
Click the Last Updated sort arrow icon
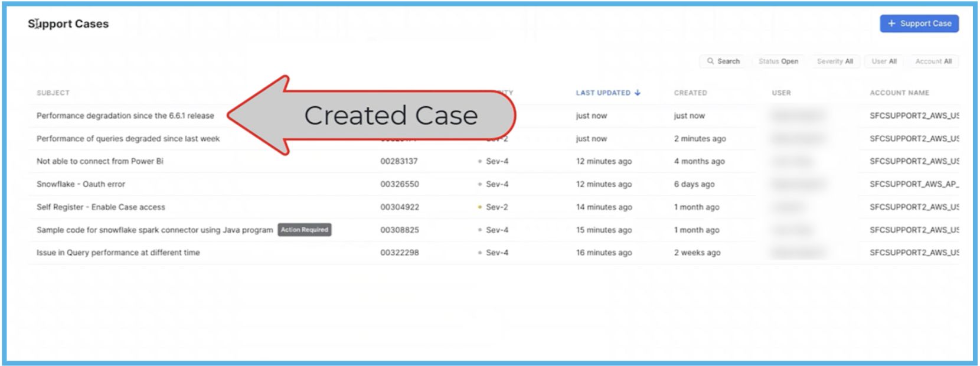pyautogui.click(x=638, y=93)
